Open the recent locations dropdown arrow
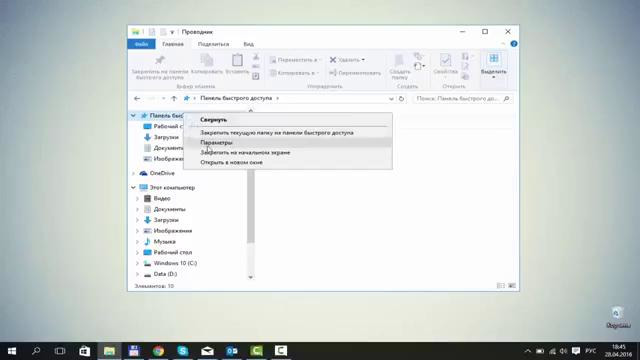 pos(164,98)
